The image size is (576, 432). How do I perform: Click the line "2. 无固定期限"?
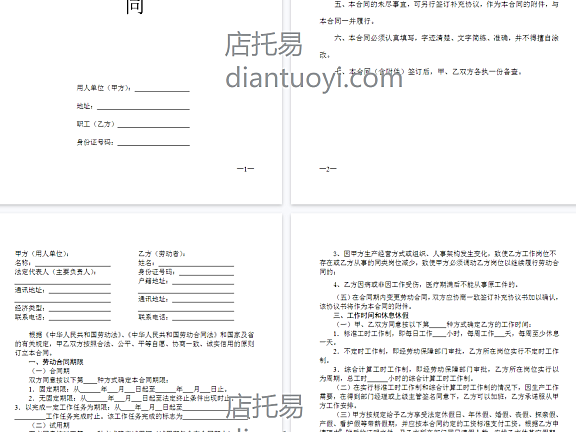130,398
